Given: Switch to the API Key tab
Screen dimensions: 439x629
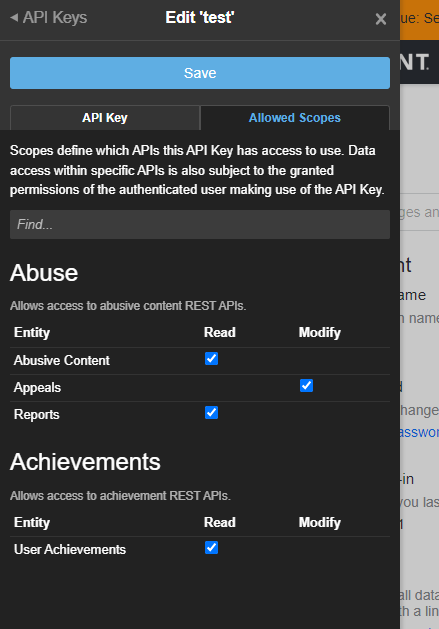Looking at the screenshot, I should click(x=105, y=118).
